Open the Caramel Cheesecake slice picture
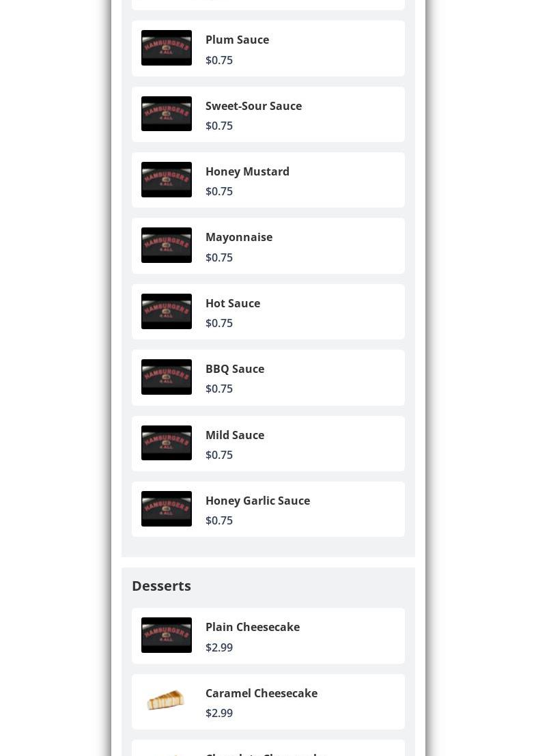The width and height of the screenshot is (536, 756). click(x=167, y=701)
